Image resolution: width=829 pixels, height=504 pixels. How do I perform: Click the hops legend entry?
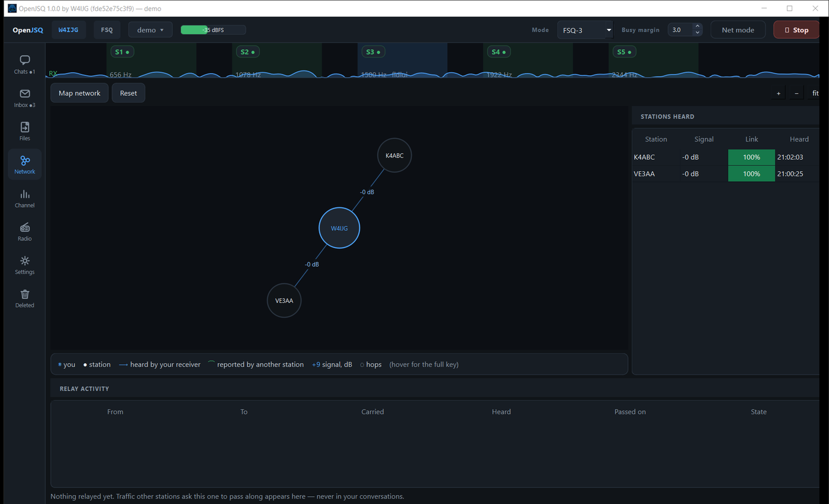pyautogui.click(x=371, y=364)
